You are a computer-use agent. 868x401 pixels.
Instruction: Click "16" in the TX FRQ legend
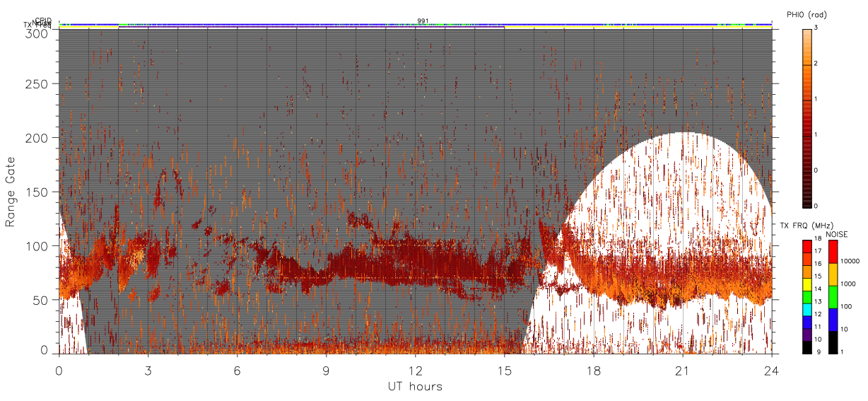coord(818,264)
